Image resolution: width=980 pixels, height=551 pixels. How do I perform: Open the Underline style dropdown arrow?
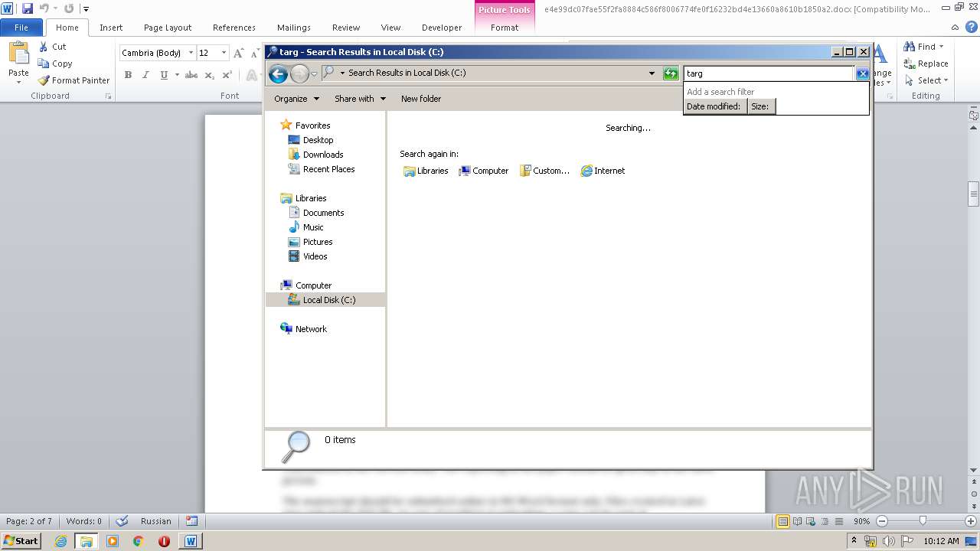click(177, 75)
